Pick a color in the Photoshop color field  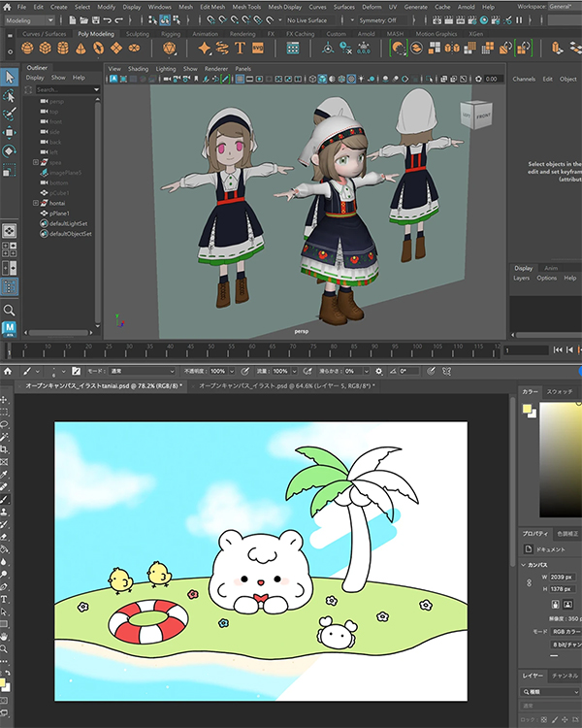coord(561,460)
